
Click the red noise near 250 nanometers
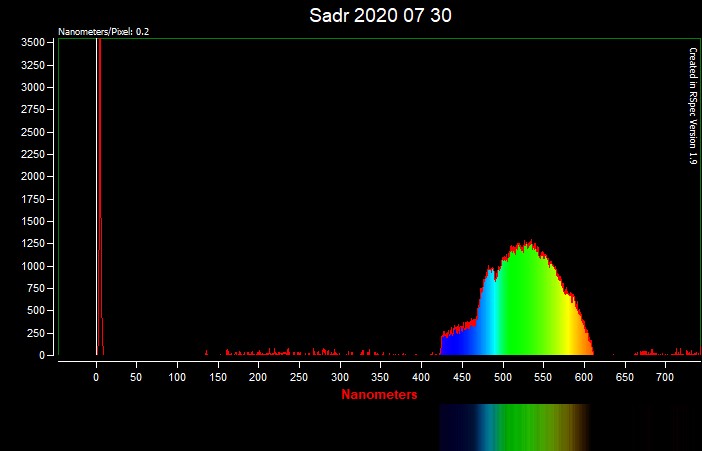[x=299, y=352]
